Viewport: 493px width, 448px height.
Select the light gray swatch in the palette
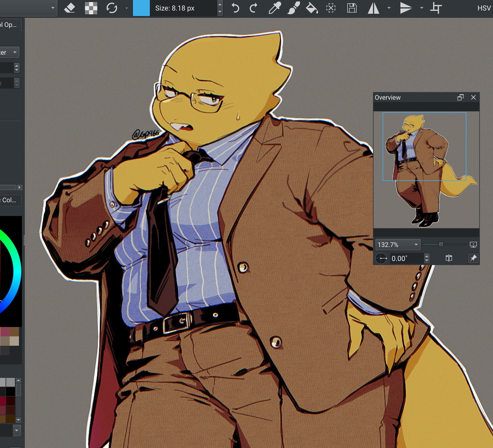click(11, 382)
